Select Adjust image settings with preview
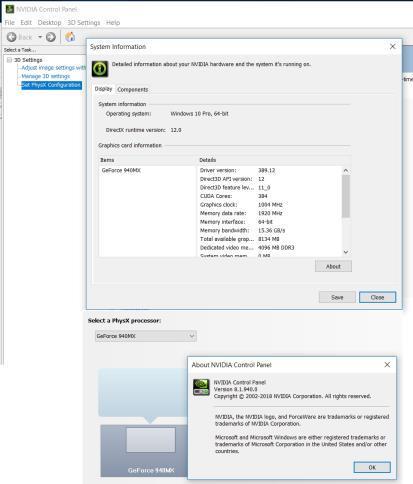Screen dimensions: 413x484 click(x=53, y=68)
